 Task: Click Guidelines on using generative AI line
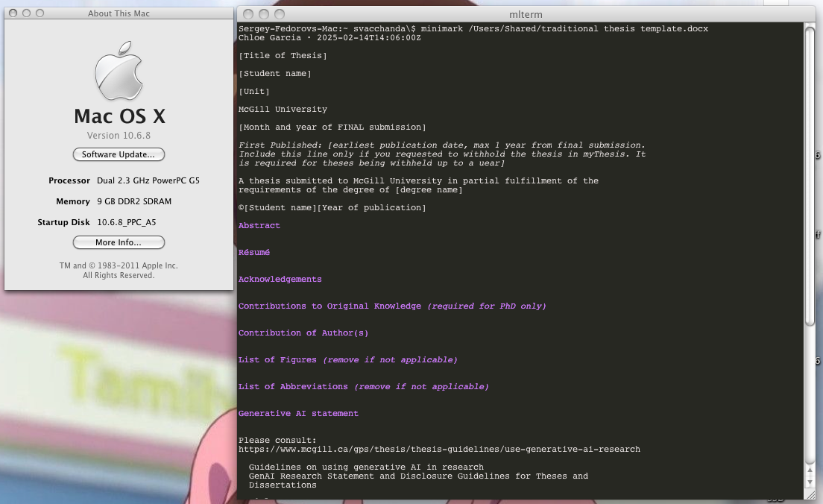coord(366,467)
